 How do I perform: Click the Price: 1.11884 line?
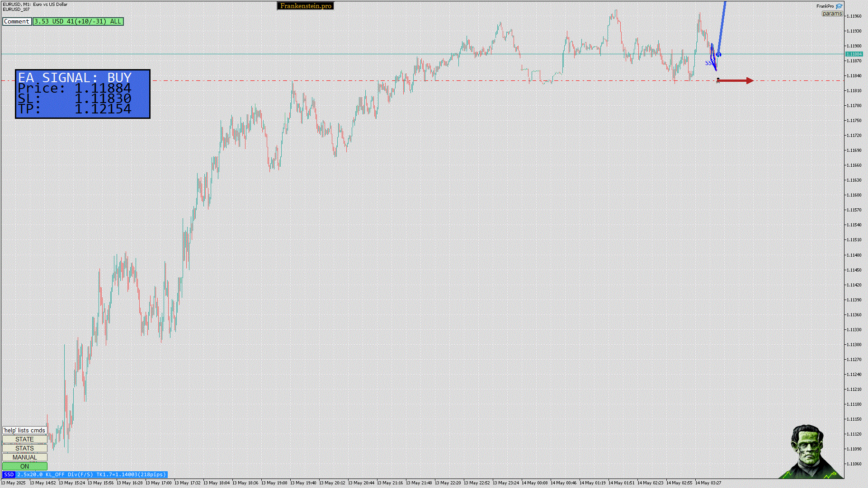(75, 88)
